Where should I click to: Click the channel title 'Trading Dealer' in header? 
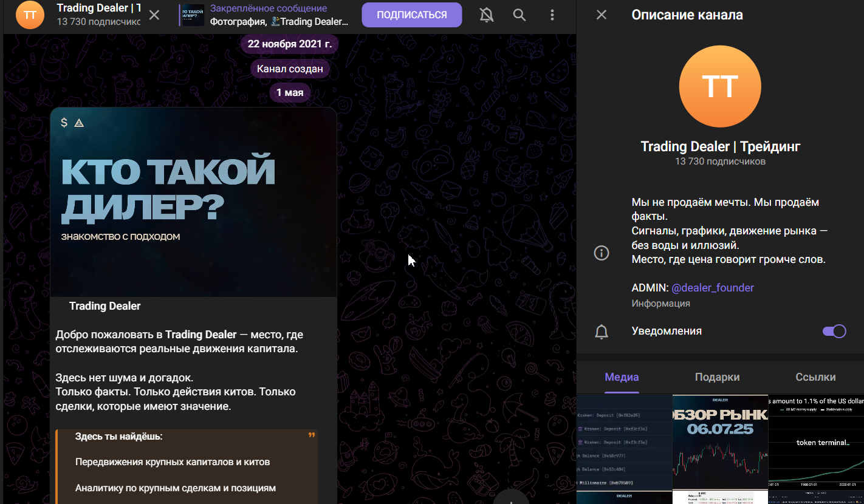coord(98,9)
